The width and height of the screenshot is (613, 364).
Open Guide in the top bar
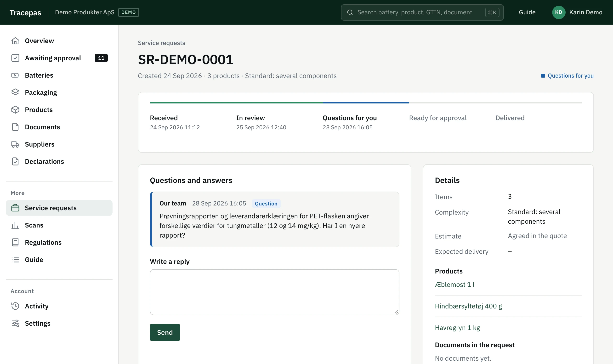pos(527,12)
